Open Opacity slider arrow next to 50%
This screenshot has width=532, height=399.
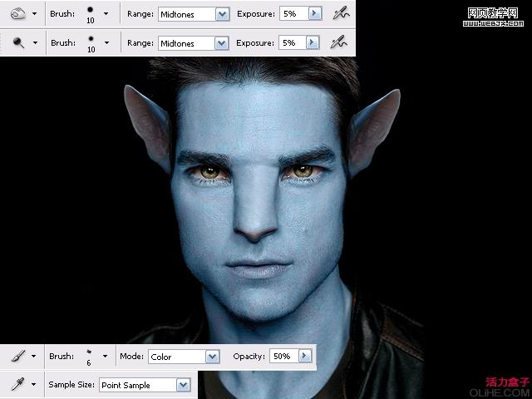(305, 356)
